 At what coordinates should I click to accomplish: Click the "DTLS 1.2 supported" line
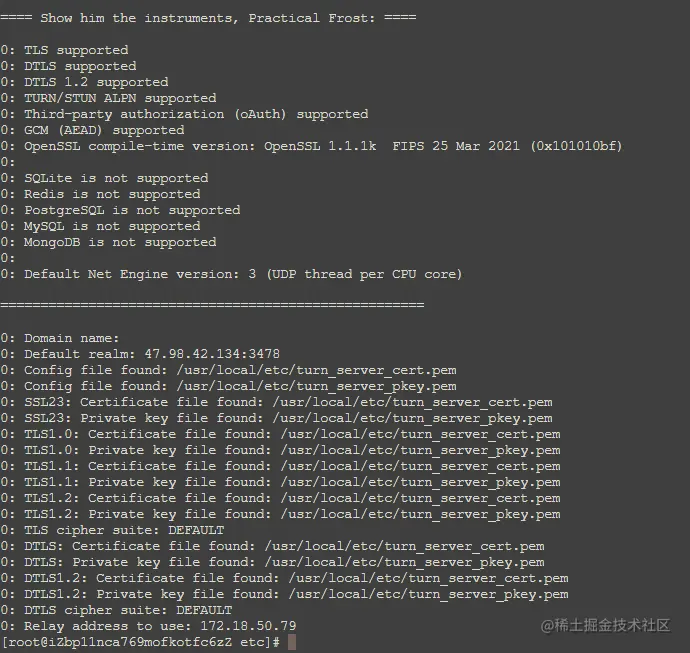pos(96,82)
